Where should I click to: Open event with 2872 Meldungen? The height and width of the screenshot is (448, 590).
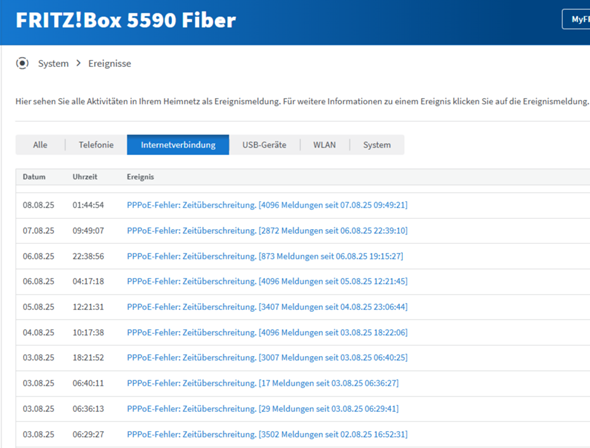[267, 231]
